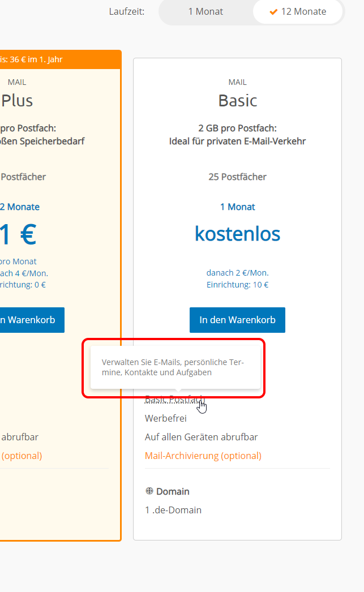This screenshot has height=592, width=364.
Task: Click the Laufzeit label
Action: (x=127, y=12)
